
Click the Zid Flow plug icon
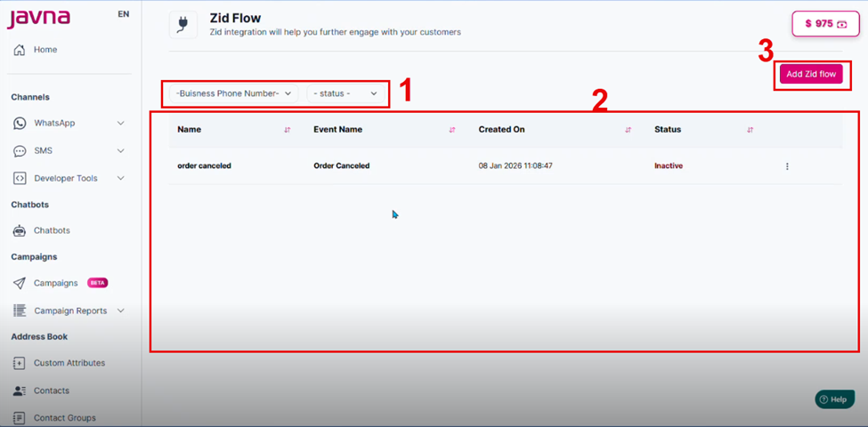click(183, 24)
